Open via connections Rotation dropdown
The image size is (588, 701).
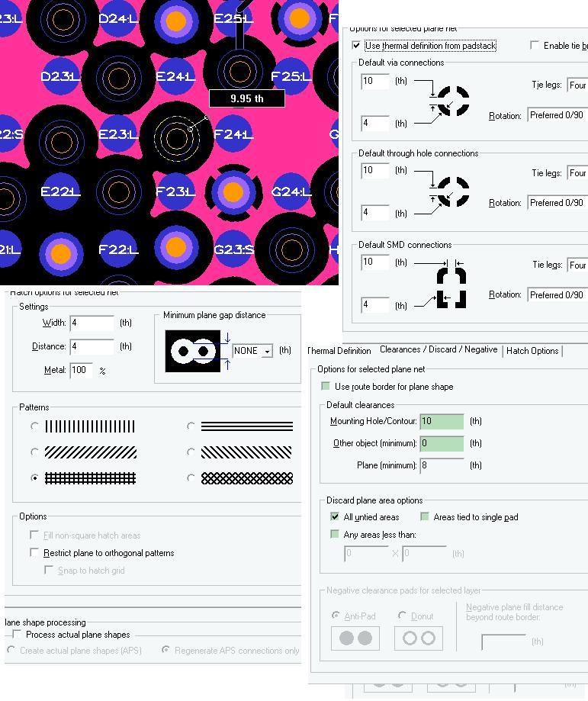tap(557, 115)
